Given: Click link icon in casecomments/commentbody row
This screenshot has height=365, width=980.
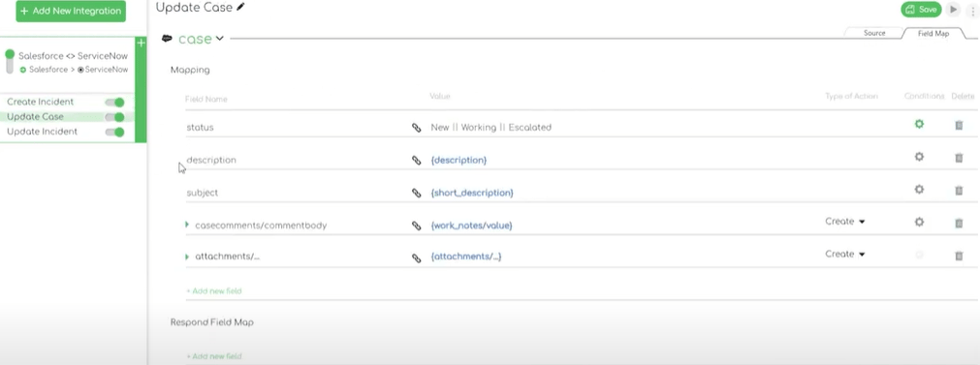Looking at the screenshot, I should coord(416,226).
